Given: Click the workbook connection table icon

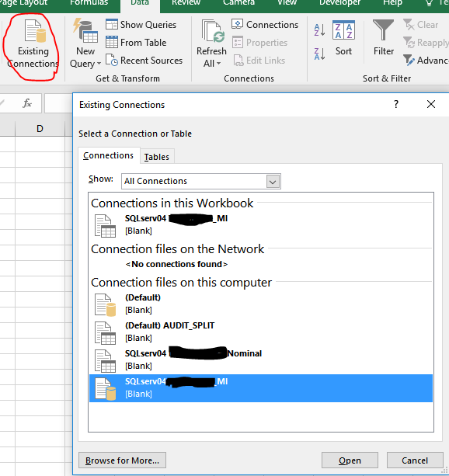Looking at the screenshot, I should (x=105, y=226).
